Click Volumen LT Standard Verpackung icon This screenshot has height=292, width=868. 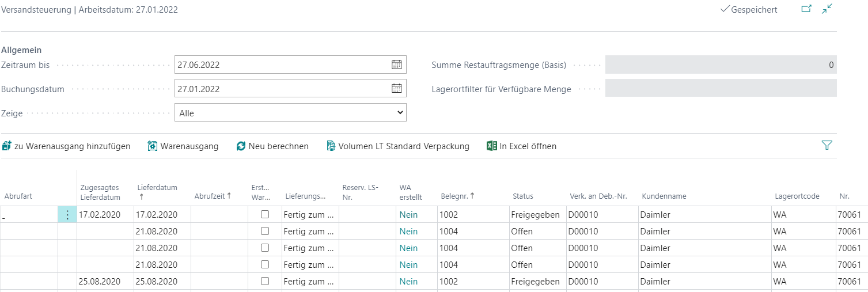click(331, 146)
